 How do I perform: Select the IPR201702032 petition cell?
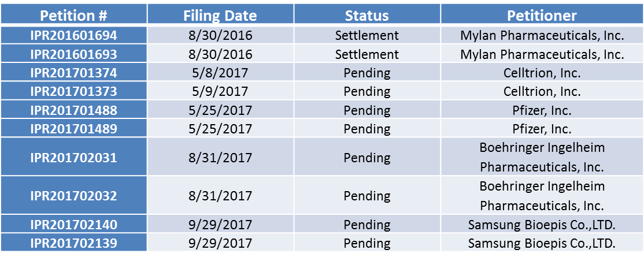click(x=73, y=196)
